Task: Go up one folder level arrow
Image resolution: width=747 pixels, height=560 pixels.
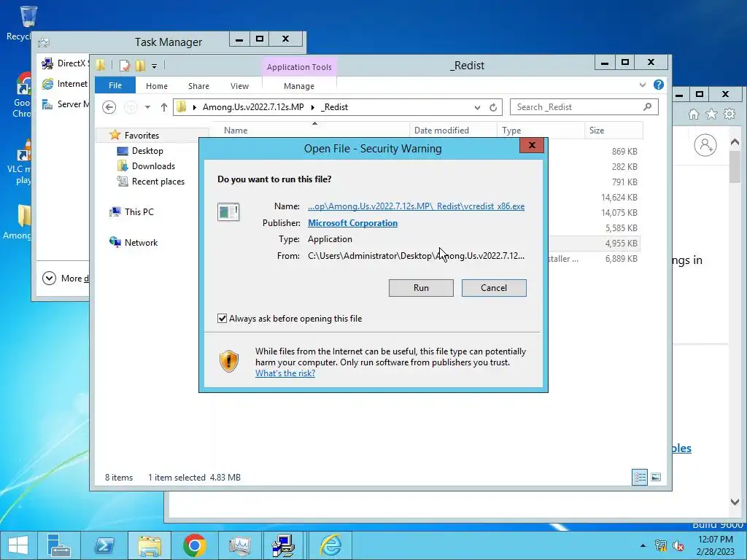Action: pyautogui.click(x=164, y=107)
